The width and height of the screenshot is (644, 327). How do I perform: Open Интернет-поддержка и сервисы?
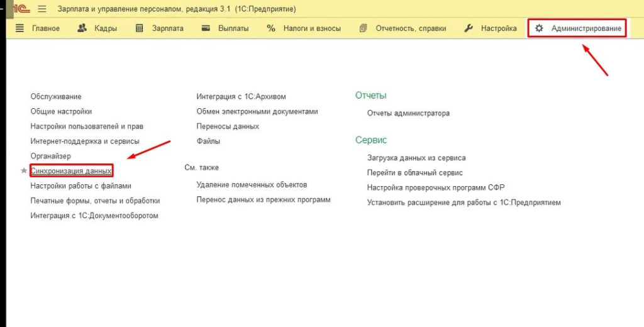[x=85, y=141]
